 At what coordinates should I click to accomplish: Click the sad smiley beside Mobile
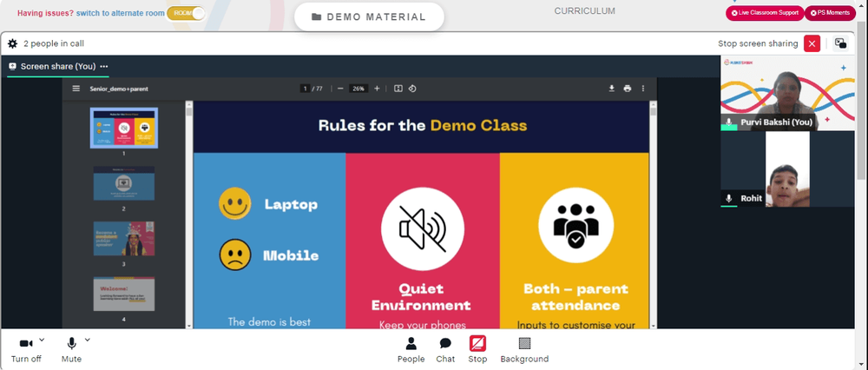234,254
